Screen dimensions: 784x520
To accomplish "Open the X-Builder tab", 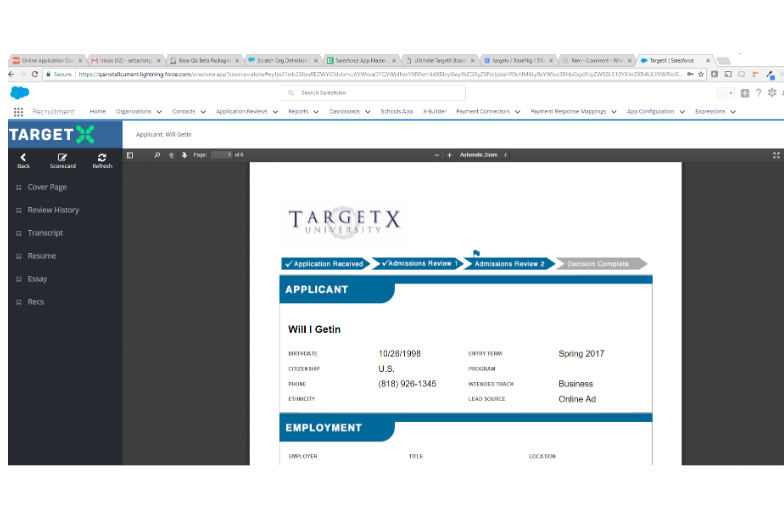I will click(x=434, y=112).
